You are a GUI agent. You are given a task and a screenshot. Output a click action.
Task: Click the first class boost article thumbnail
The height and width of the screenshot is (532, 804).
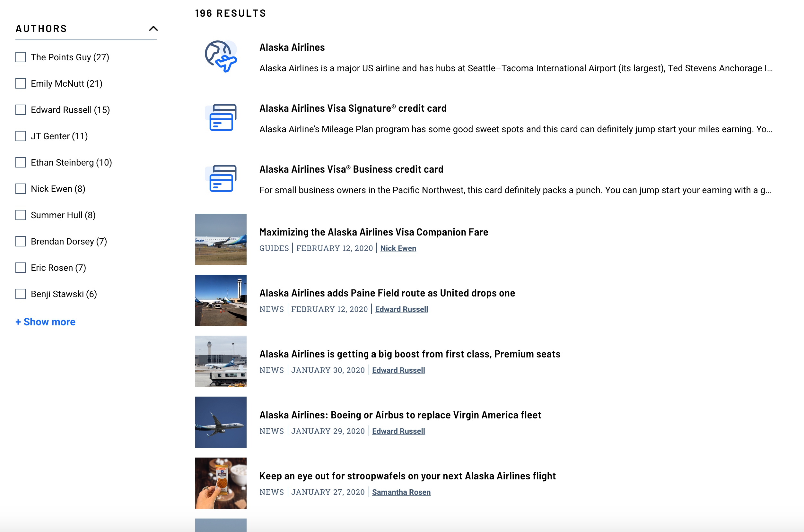tap(221, 361)
